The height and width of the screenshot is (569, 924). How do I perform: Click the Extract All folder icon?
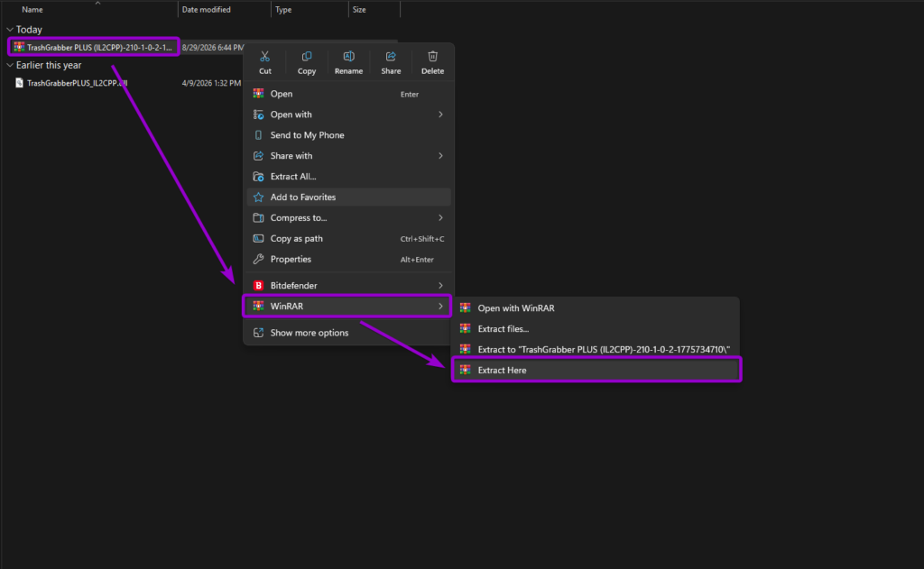click(258, 176)
